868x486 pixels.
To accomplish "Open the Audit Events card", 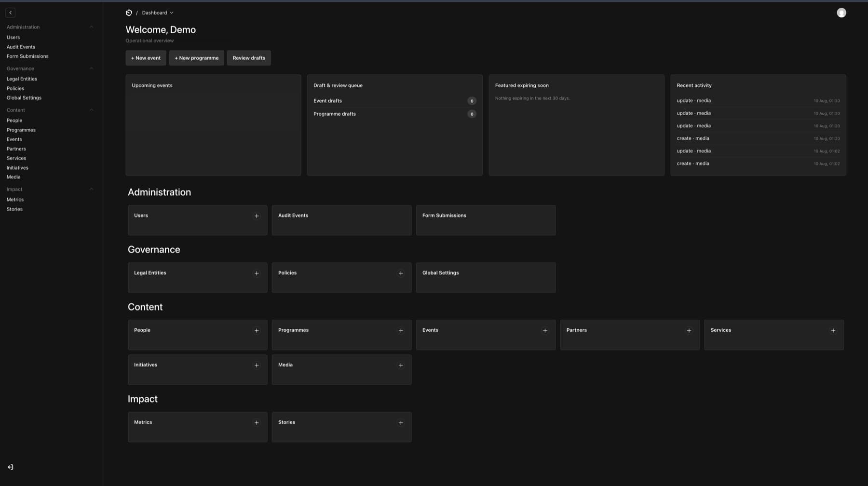I will (x=341, y=220).
